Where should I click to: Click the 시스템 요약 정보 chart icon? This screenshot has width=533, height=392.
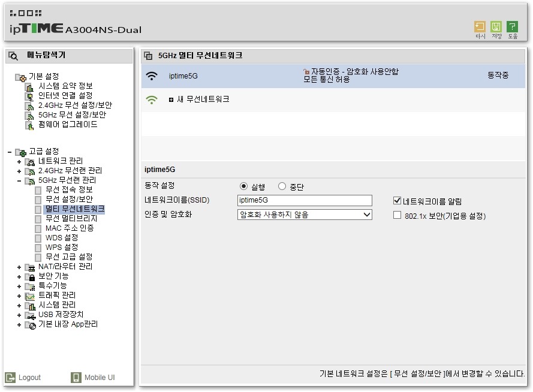(30, 87)
